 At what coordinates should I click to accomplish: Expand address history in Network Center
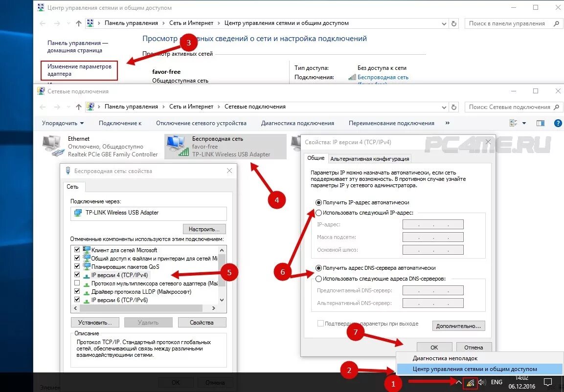[x=444, y=23]
